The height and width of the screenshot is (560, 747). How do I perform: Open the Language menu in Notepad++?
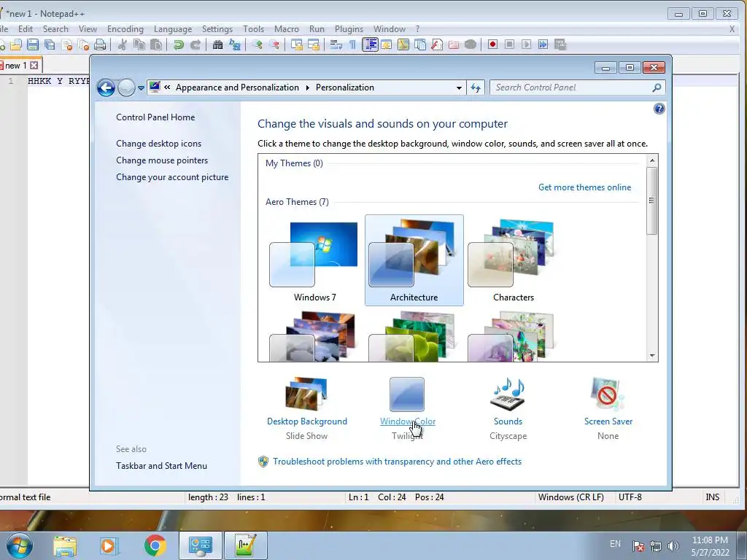tap(173, 29)
